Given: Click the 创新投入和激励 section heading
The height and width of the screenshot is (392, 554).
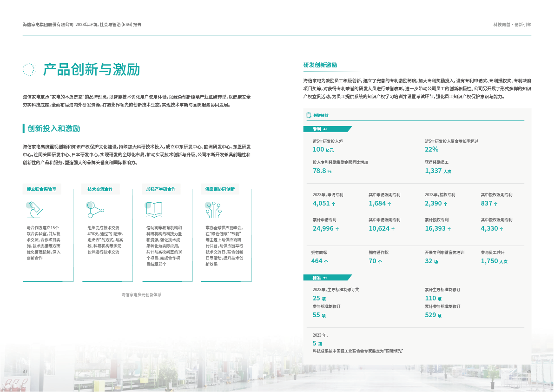Looking at the screenshot, I should [x=53, y=128].
